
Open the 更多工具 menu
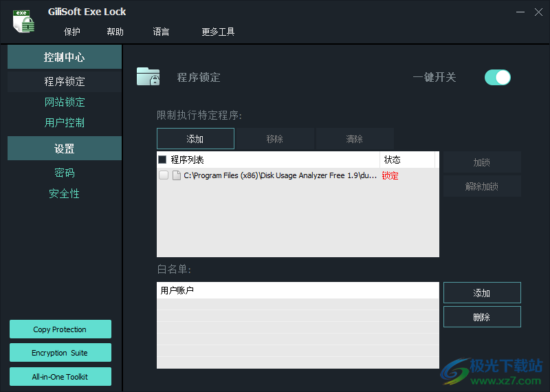[218, 32]
